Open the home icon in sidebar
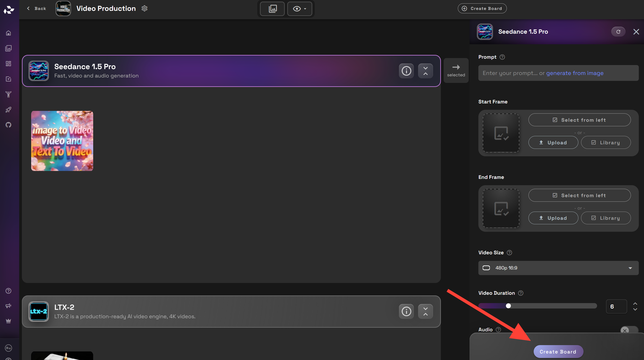Viewport: 644px width, 360px height. pyautogui.click(x=9, y=33)
